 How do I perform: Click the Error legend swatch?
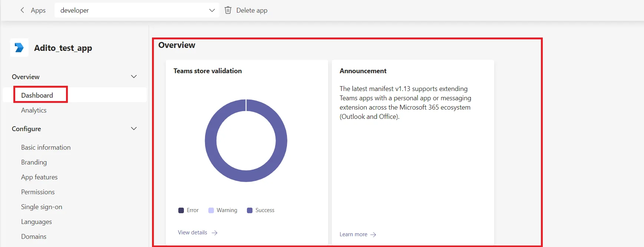point(181,210)
